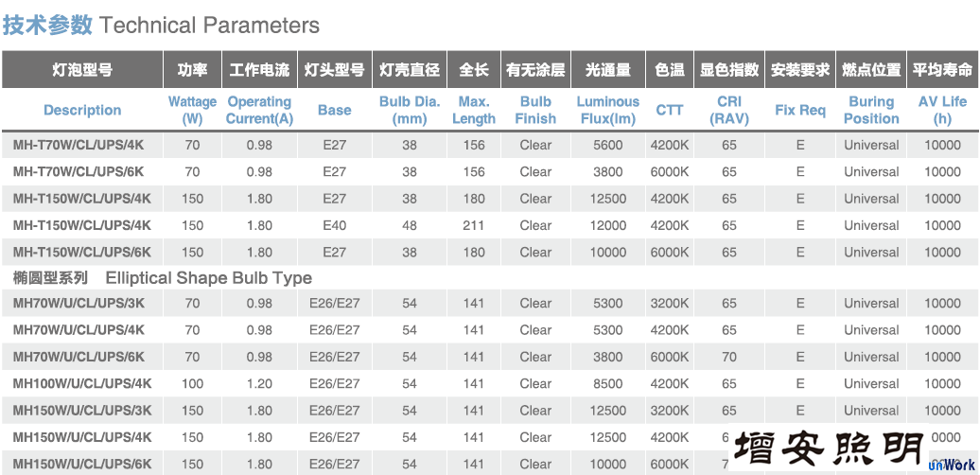Click the 技术参数 Technical Parameters heading
980x475 pixels.
coord(161,26)
